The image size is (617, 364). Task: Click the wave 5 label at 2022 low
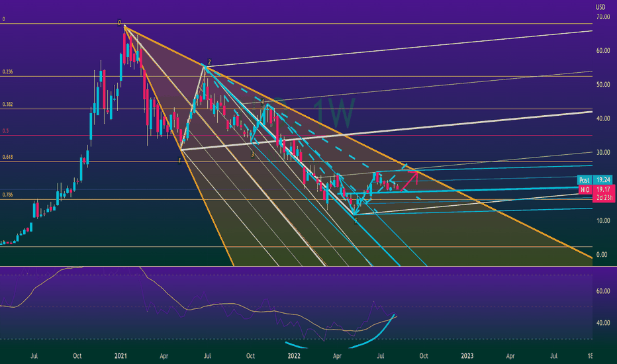click(x=356, y=221)
